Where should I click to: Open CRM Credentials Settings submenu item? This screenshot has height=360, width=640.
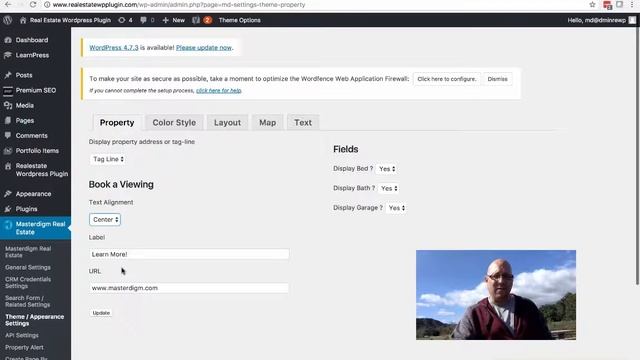(28, 282)
